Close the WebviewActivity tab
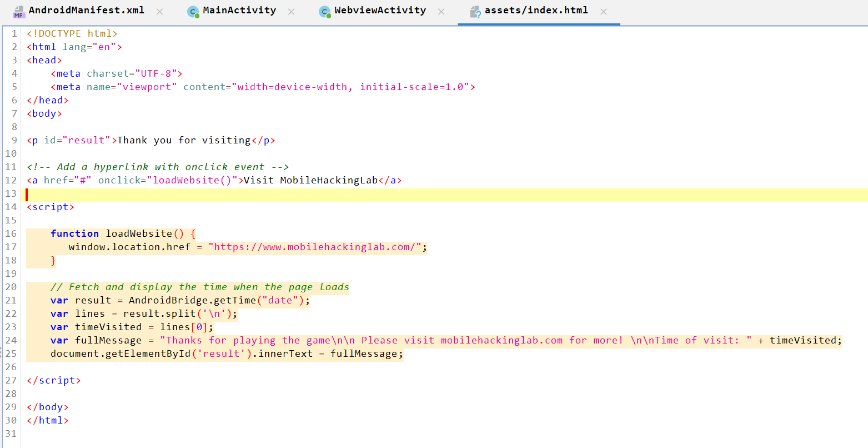This screenshot has width=868, height=448. pos(440,11)
